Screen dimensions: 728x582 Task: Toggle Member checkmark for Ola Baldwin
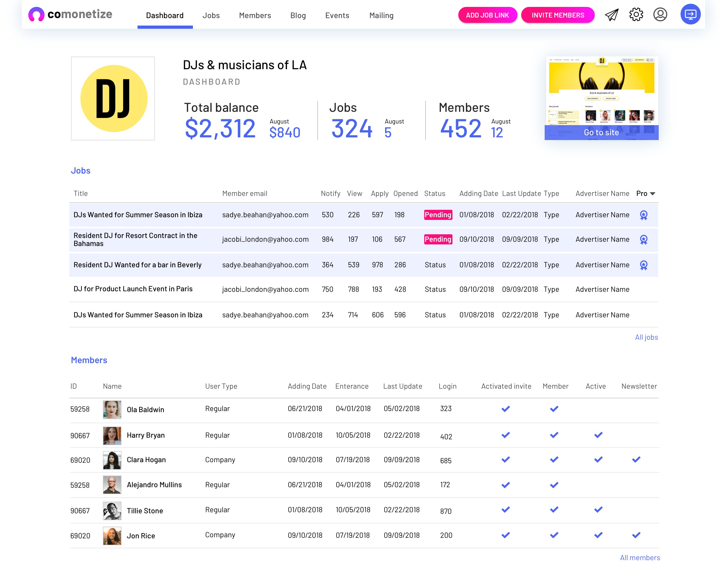(x=554, y=409)
